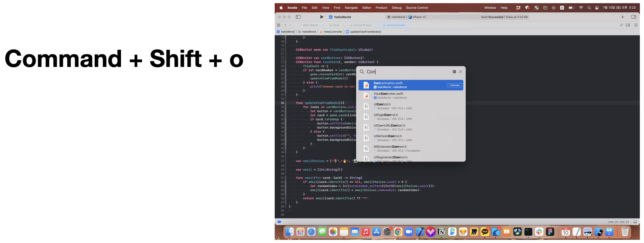The image size is (644, 243).
Task: Open Safari from the Dock
Action: pyautogui.click(x=311, y=232)
